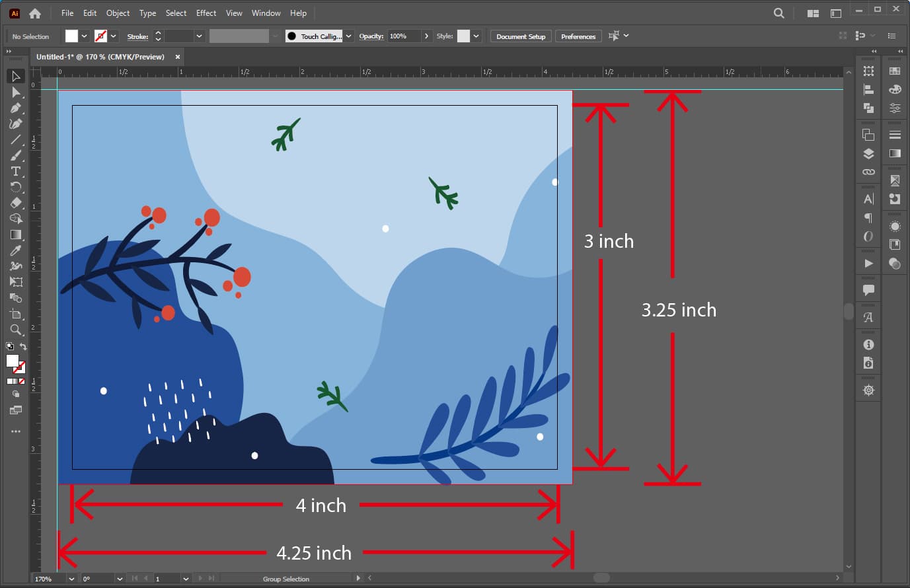The width and height of the screenshot is (910, 588).
Task: Select the Direct Selection tool
Action: tap(16, 92)
